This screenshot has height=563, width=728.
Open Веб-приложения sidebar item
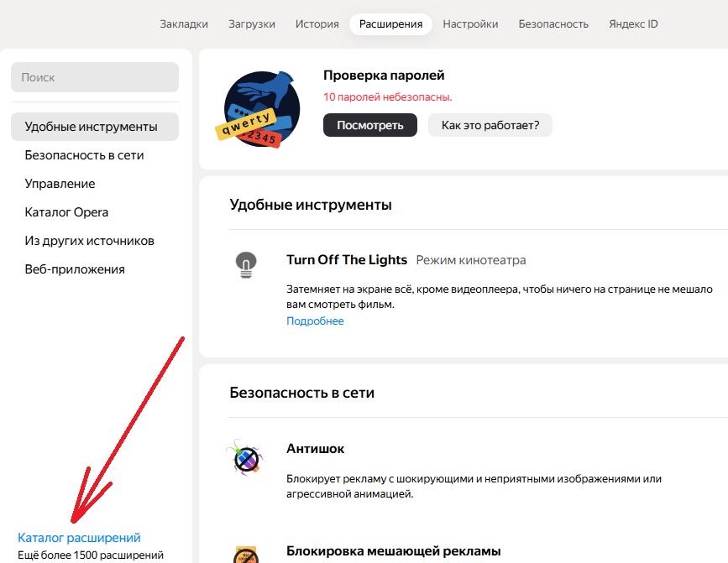75,269
